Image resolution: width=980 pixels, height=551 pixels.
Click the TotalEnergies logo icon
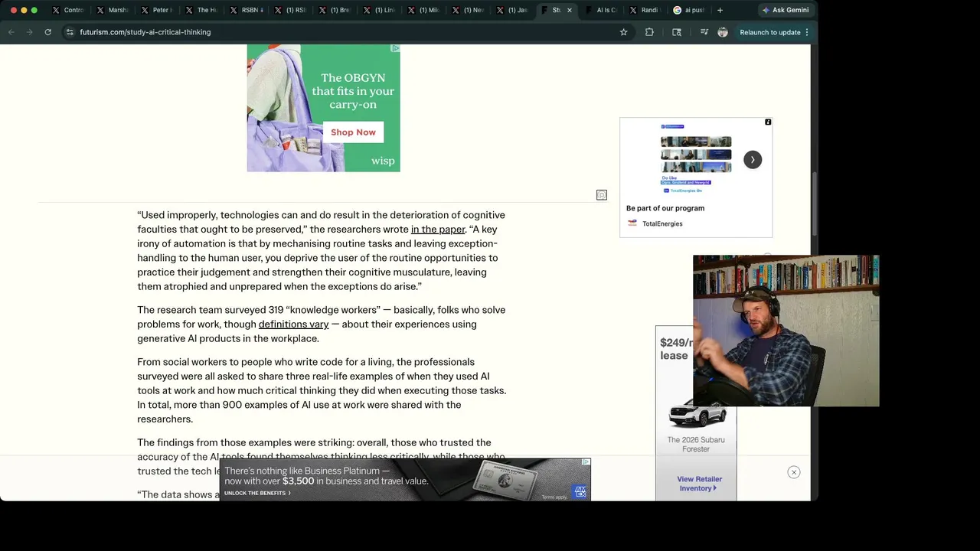(632, 223)
